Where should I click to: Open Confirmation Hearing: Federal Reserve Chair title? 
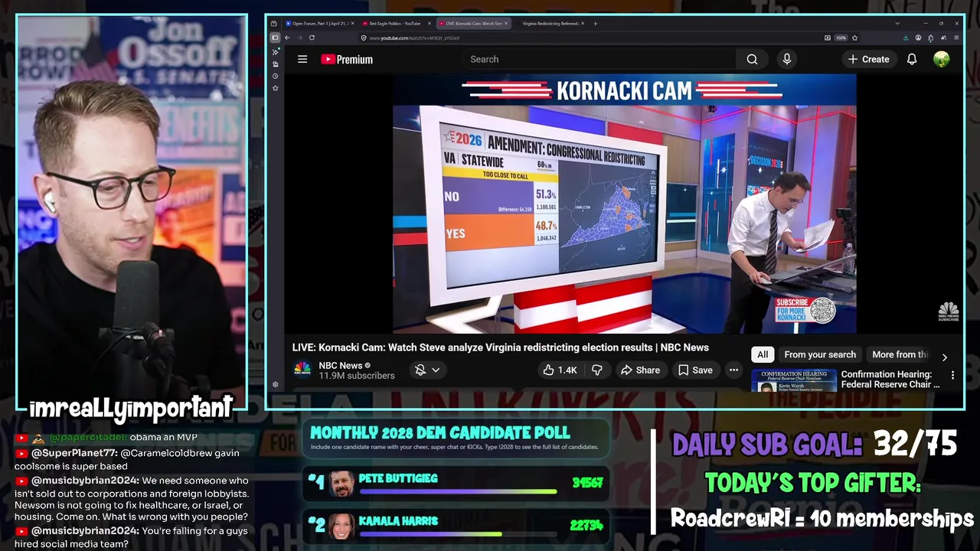890,380
